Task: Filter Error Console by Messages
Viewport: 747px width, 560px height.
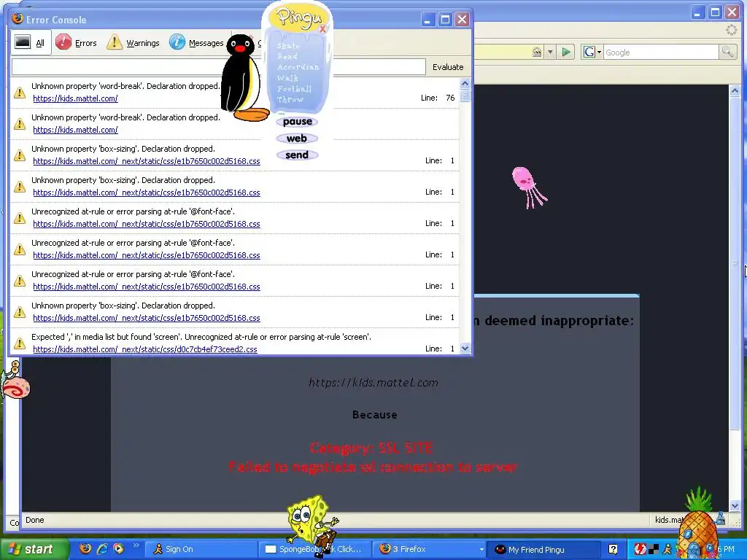Action: point(196,43)
